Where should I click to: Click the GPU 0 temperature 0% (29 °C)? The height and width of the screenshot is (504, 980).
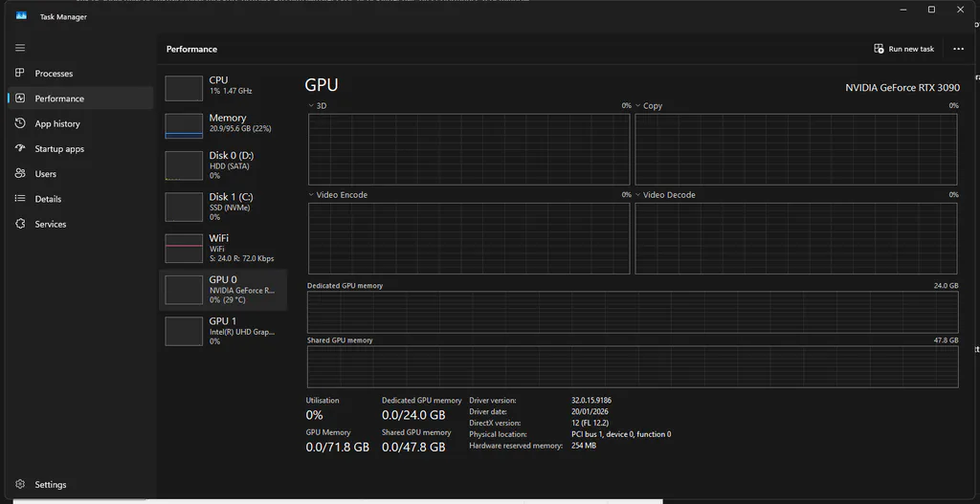click(x=228, y=299)
